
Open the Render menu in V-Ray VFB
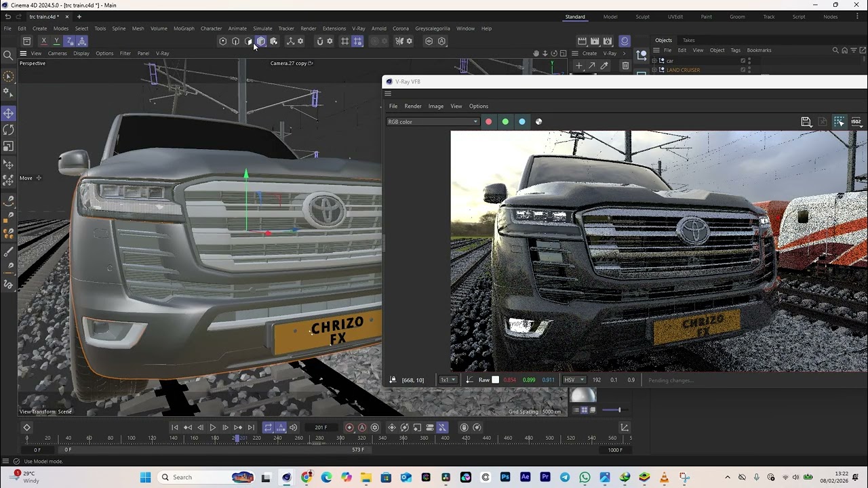point(413,106)
